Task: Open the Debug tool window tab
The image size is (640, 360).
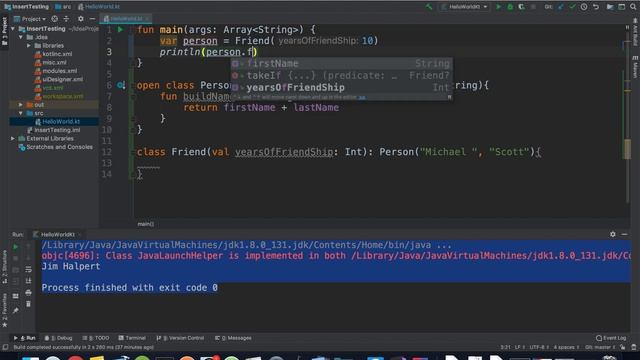Action: [x=58, y=338]
